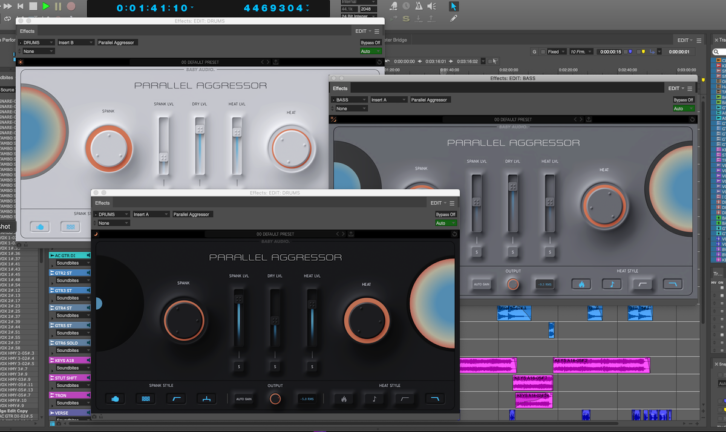
Task: Solo Spank Lvl with S button in BASS plugin
Action: click(x=476, y=252)
